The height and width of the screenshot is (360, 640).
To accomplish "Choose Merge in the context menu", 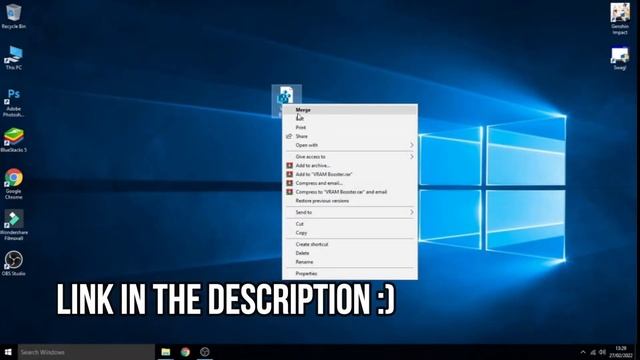I will (x=350, y=110).
